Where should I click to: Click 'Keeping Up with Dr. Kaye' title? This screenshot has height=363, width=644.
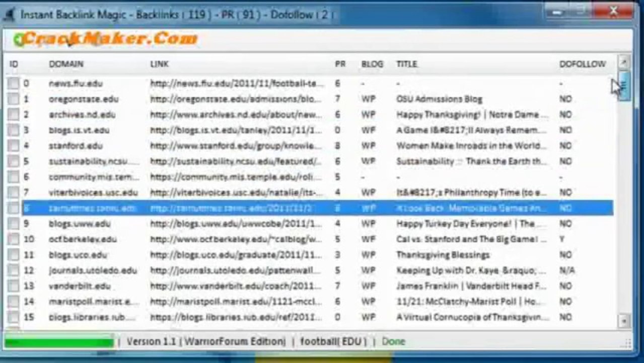(471, 270)
